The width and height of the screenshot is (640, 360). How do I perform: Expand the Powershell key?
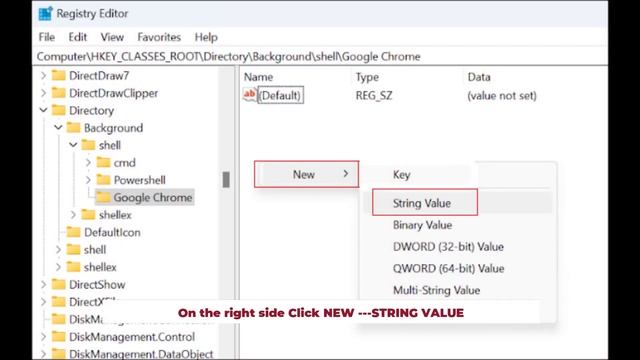click(88, 180)
